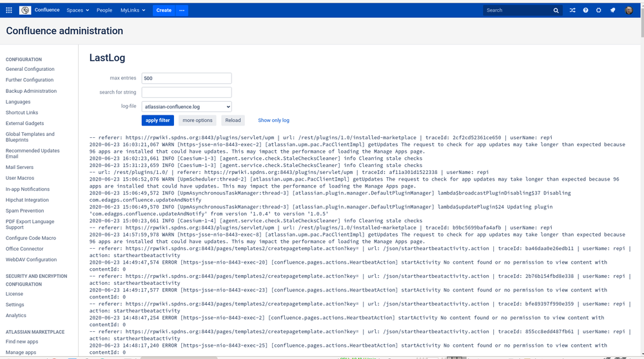Open the log-file dropdown

186,107
